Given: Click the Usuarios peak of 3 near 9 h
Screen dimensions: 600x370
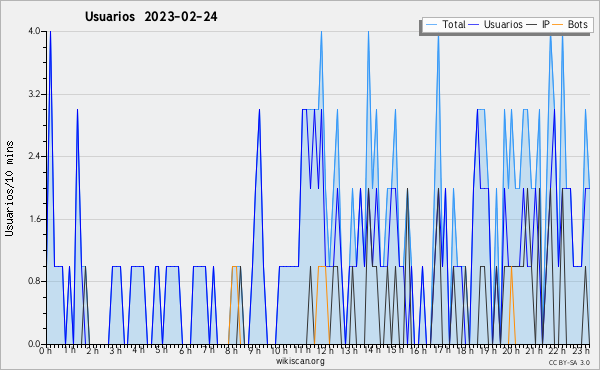Looking at the screenshot, I should click(x=259, y=110).
